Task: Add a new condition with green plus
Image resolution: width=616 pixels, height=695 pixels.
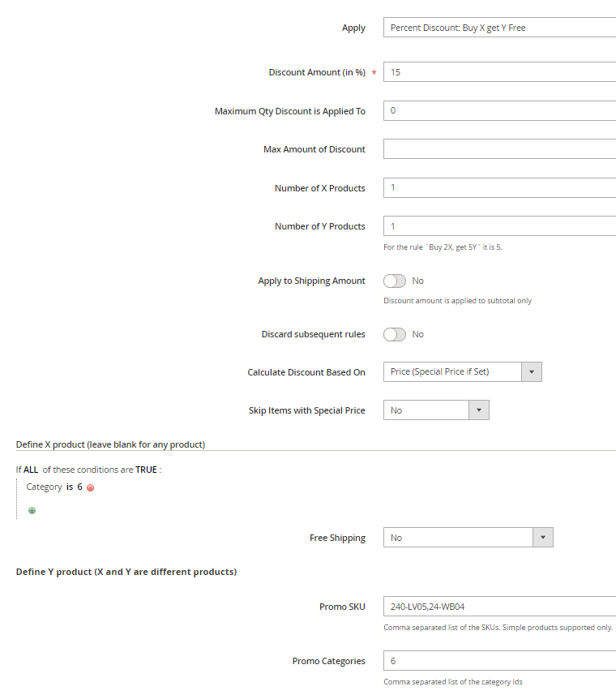Action: coord(32,510)
